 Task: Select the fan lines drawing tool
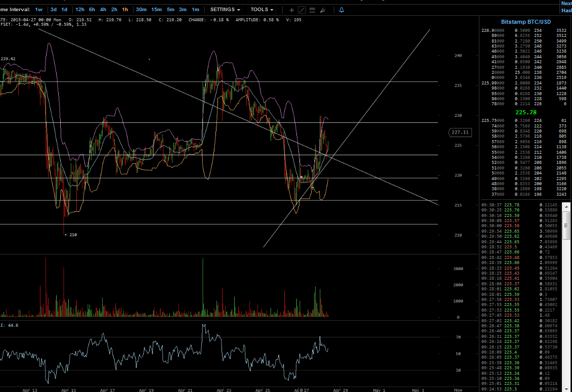point(323,10)
